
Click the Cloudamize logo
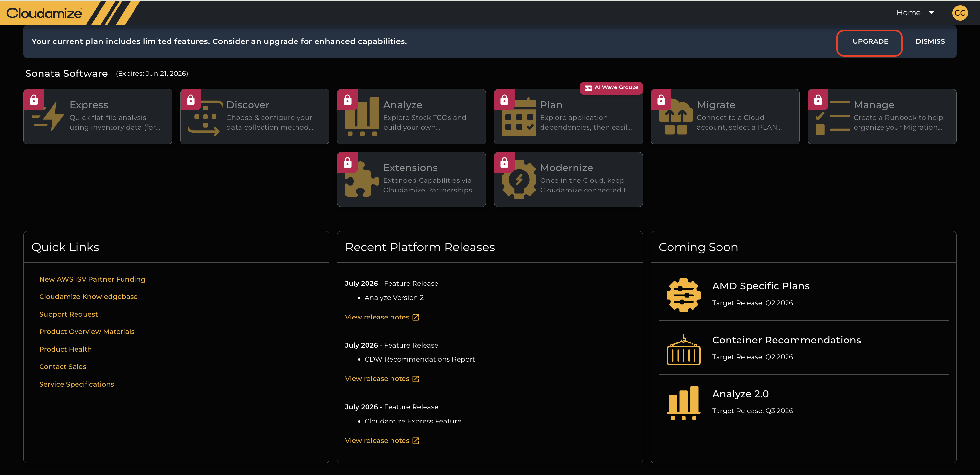(44, 13)
